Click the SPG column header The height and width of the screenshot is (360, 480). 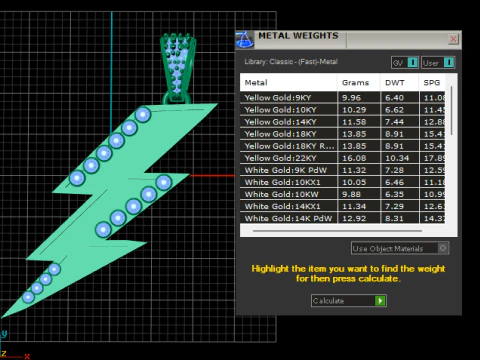pos(432,83)
